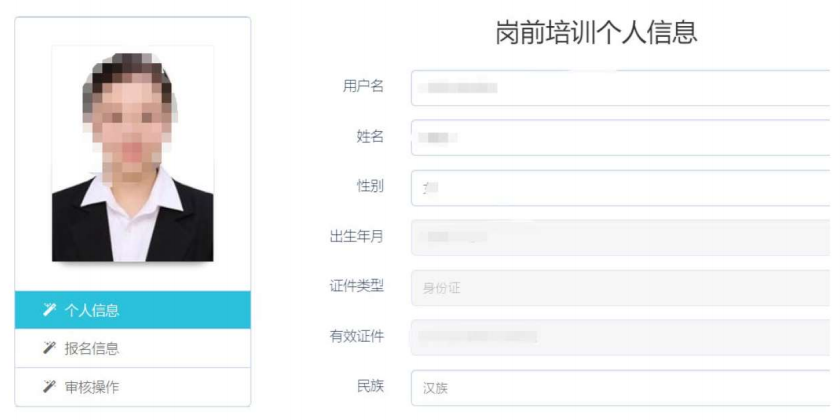Select the applicant ID photo thumbnail
Screen dimensions: 840x420
coord(132,154)
